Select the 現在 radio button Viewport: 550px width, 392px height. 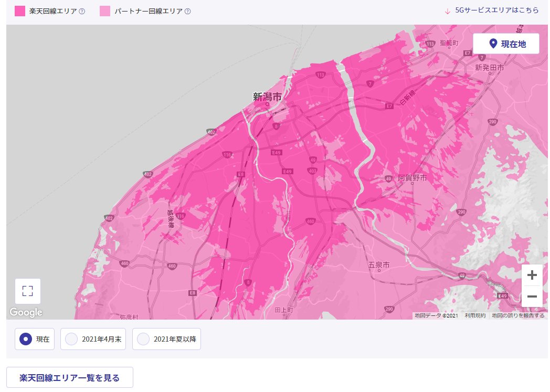(x=35, y=339)
